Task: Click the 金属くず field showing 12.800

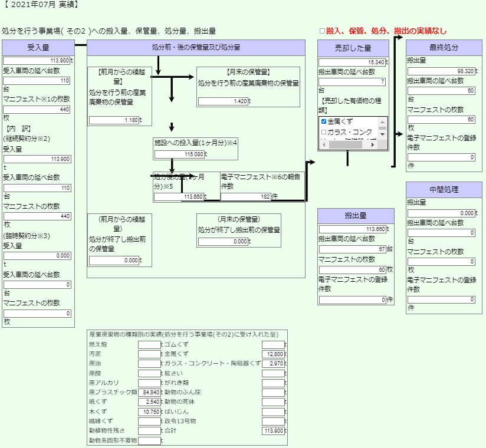Action: point(273,354)
